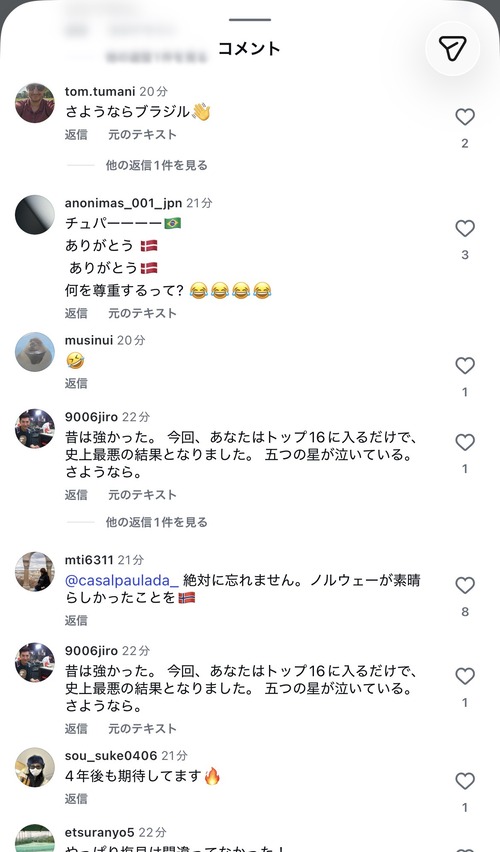The image size is (500, 852).
Task: Open anonimas_001_jpn's dark avatar
Action: [35, 215]
